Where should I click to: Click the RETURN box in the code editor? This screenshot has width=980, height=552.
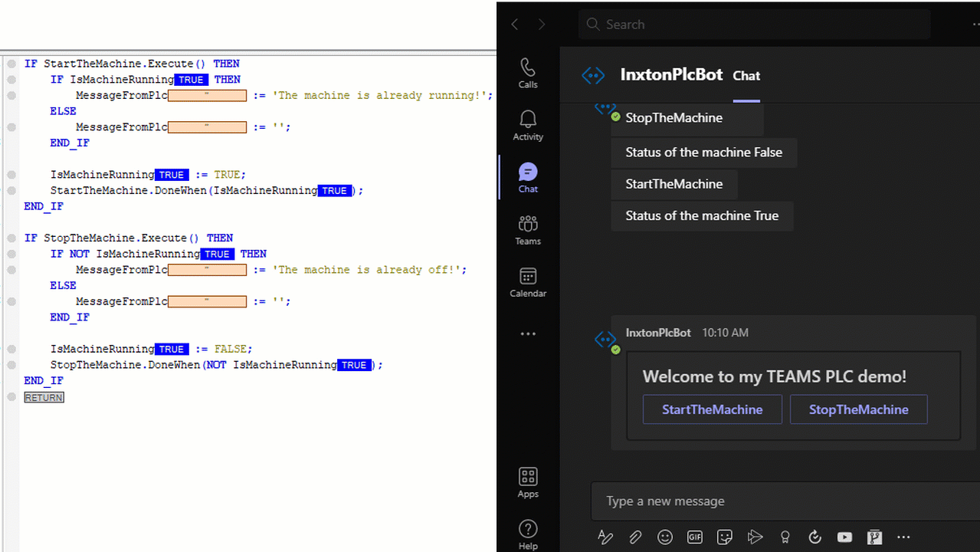pyautogui.click(x=44, y=397)
